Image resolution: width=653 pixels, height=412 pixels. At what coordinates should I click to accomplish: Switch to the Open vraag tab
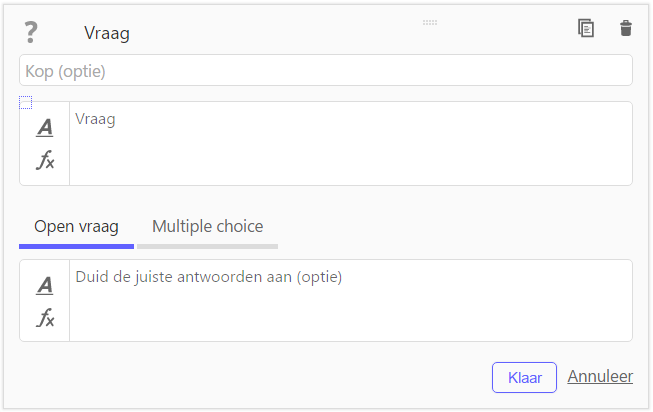pyautogui.click(x=76, y=227)
